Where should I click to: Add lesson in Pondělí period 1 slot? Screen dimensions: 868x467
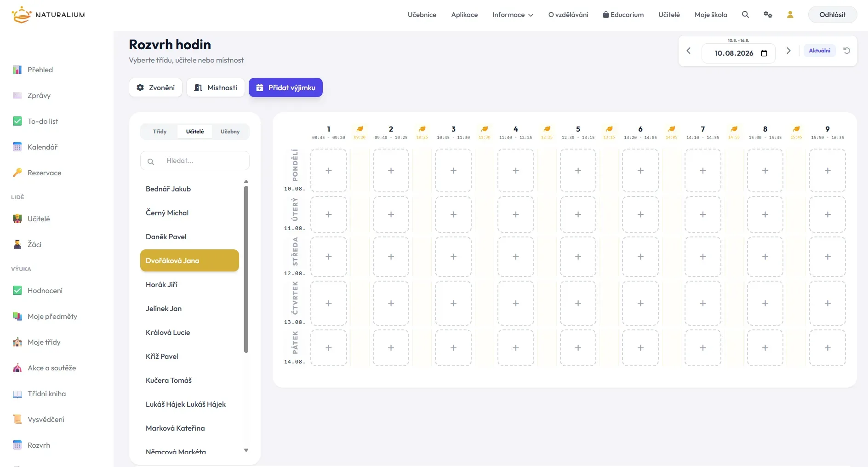tap(329, 171)
